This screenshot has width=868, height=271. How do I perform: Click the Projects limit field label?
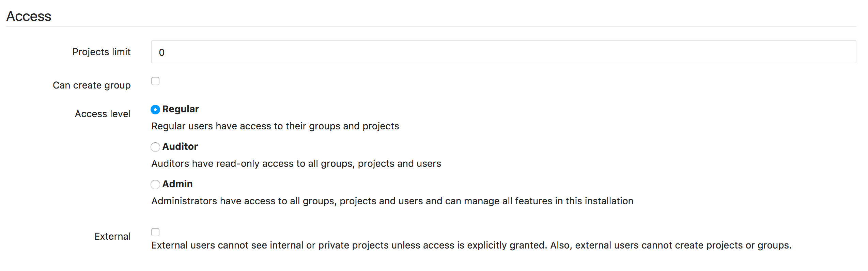102,52
